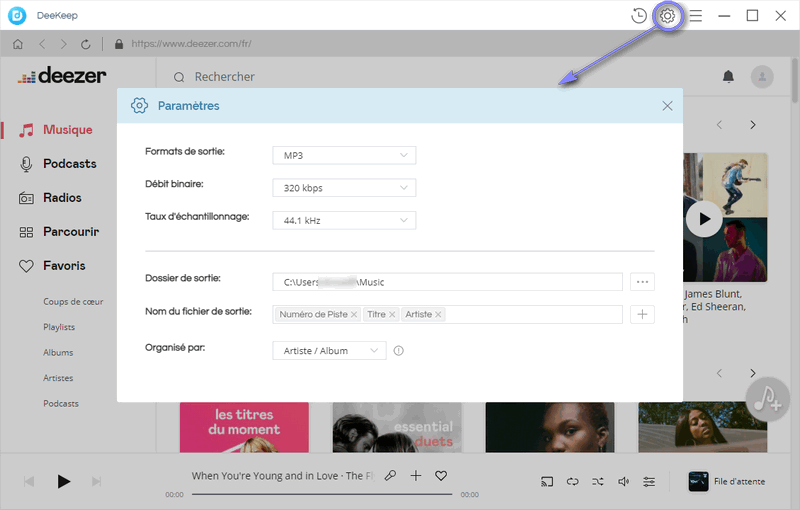
Task: Open the DeeKeep history clock icon
Action: [x=638, y=16]
